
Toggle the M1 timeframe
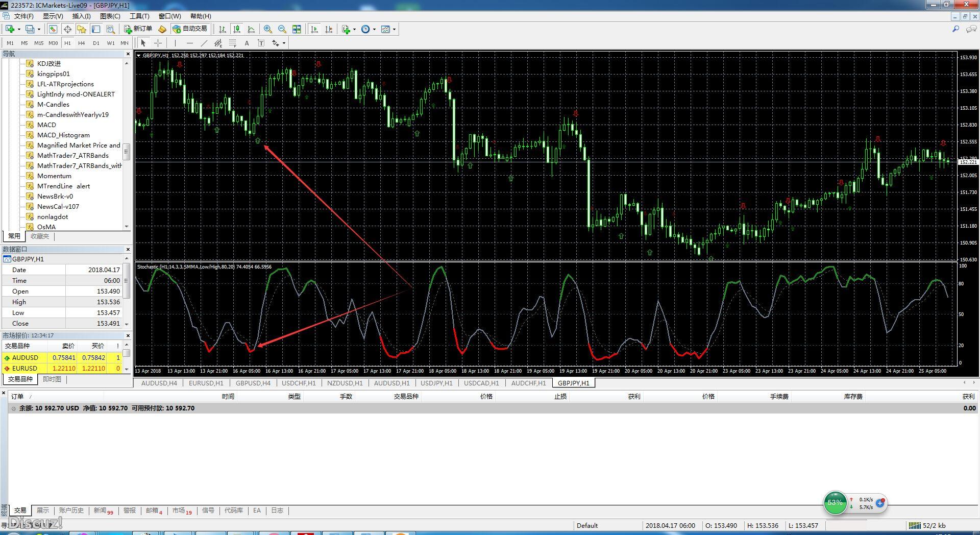(10, 43)
